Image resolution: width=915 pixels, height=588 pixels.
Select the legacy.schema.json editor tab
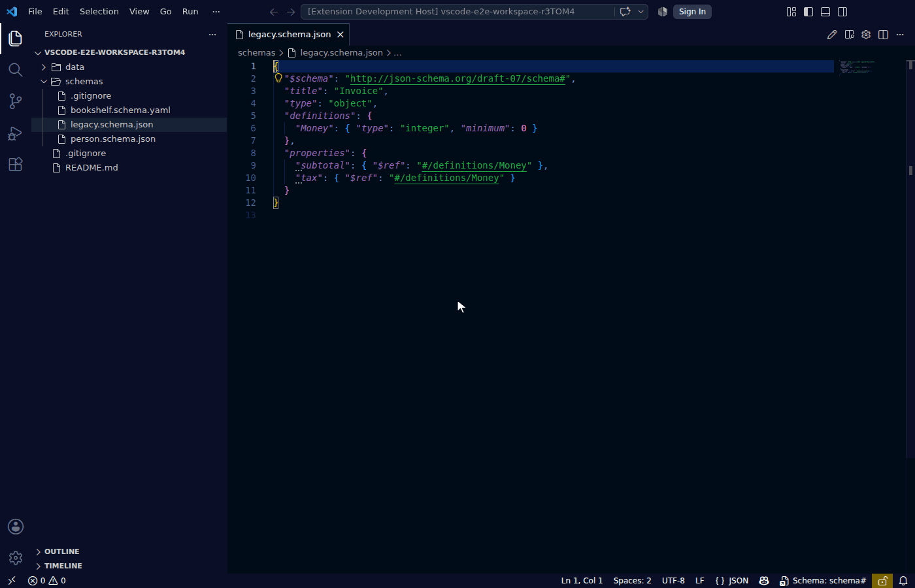pyautogui.click(x=289, y=35)
